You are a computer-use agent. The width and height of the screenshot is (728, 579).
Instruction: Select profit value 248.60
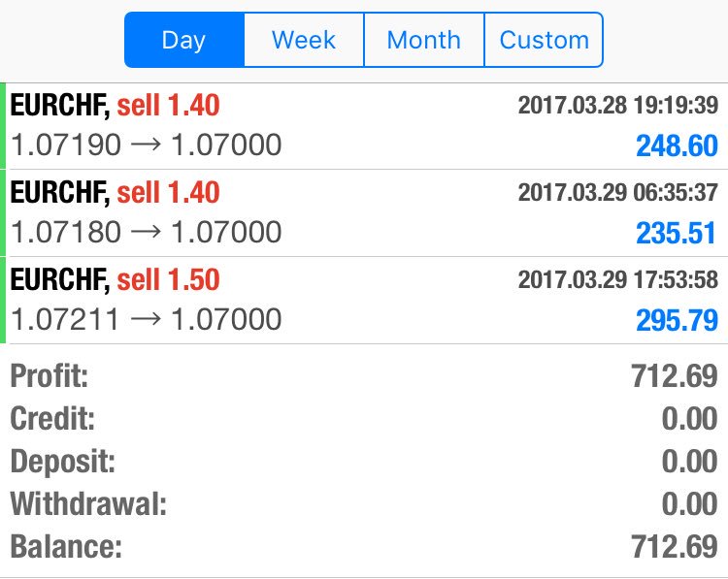[677, 145]
